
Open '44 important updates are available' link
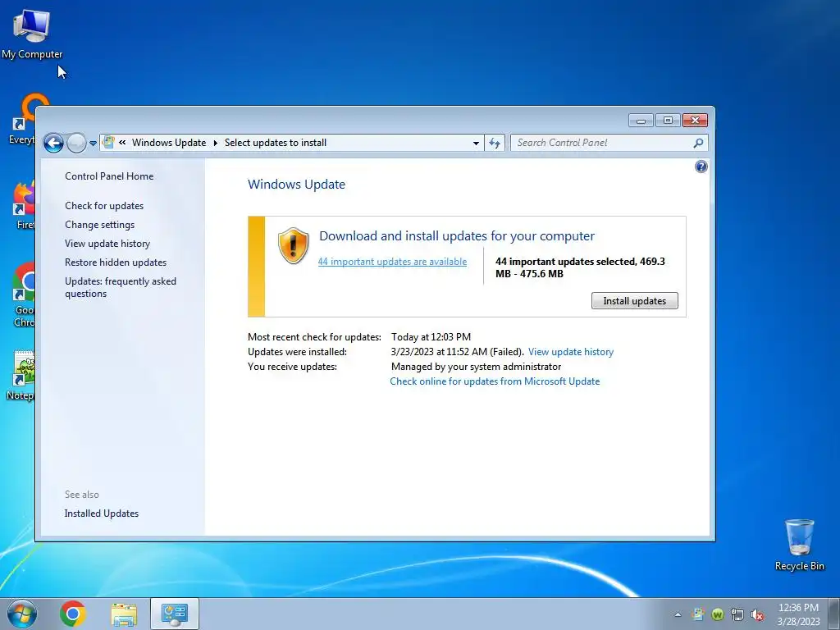[x=392, y=262]
